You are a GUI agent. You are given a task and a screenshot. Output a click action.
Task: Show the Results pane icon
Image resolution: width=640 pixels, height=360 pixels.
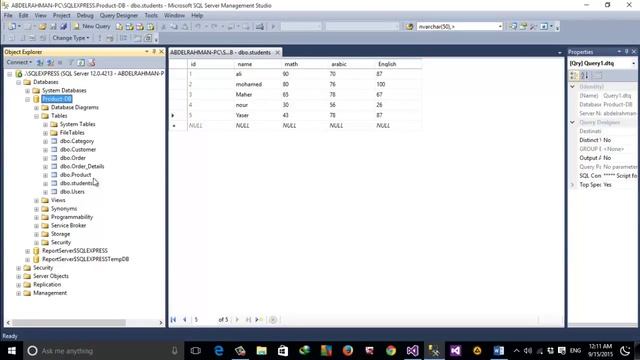[42, 38]
